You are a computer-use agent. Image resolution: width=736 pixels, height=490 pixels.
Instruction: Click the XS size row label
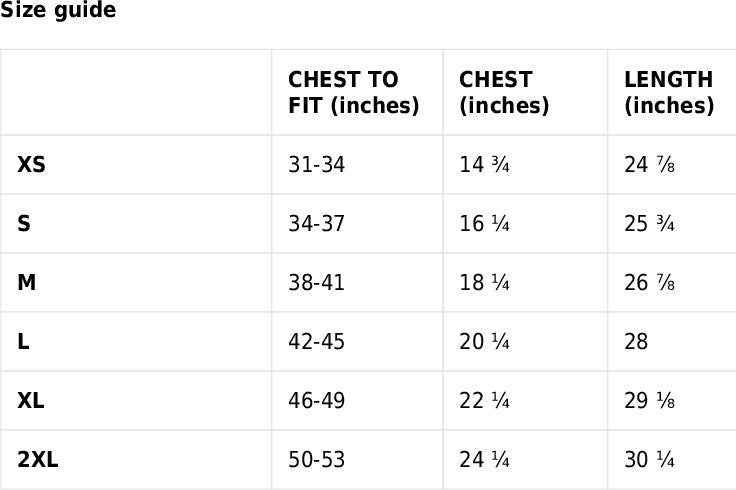(x=31, y=165)
